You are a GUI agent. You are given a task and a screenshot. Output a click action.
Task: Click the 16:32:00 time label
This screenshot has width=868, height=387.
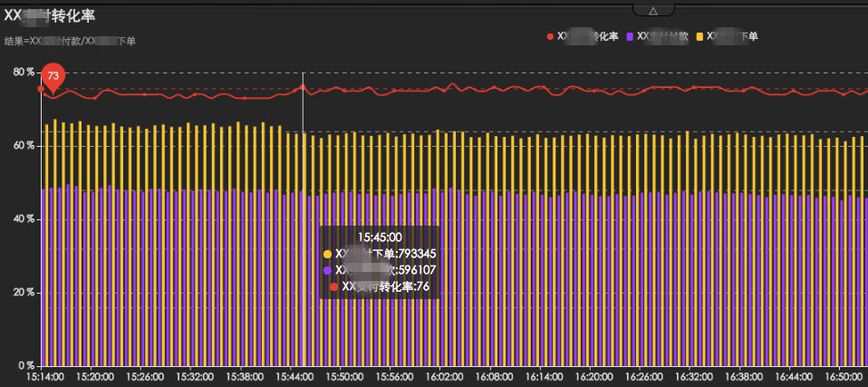coord(694,376)
